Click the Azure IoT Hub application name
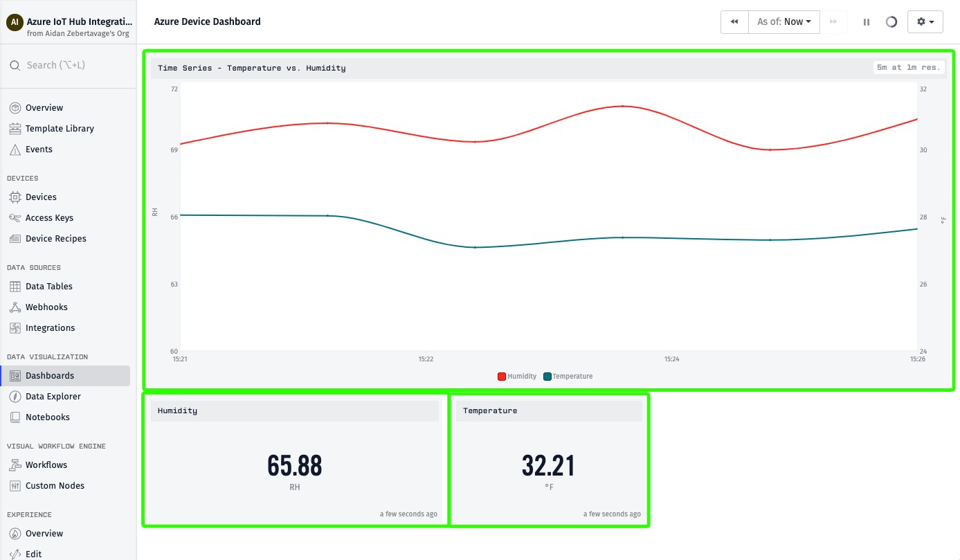Viewport: 960px width, 560px height. 80,21
